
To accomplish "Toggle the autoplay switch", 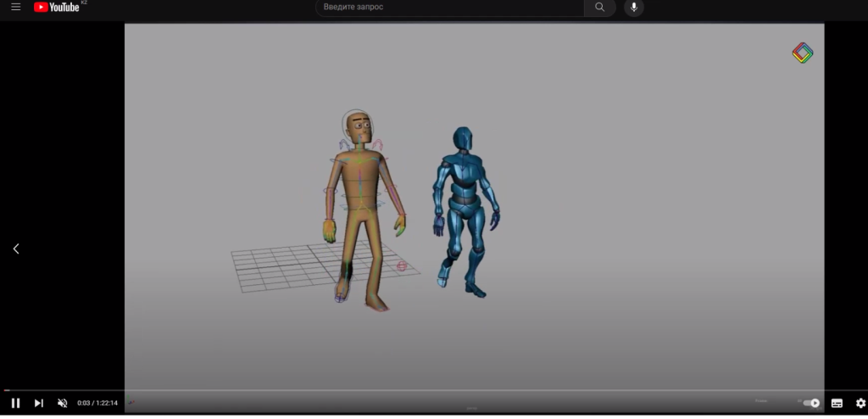I will [811, 403].
